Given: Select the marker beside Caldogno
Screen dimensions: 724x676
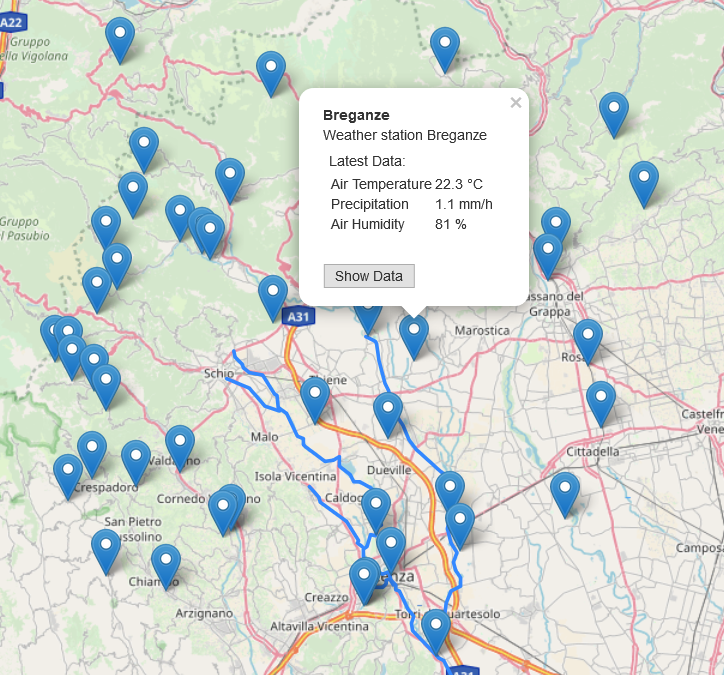Looking at the screenshot, I should [x=376, y=507].
